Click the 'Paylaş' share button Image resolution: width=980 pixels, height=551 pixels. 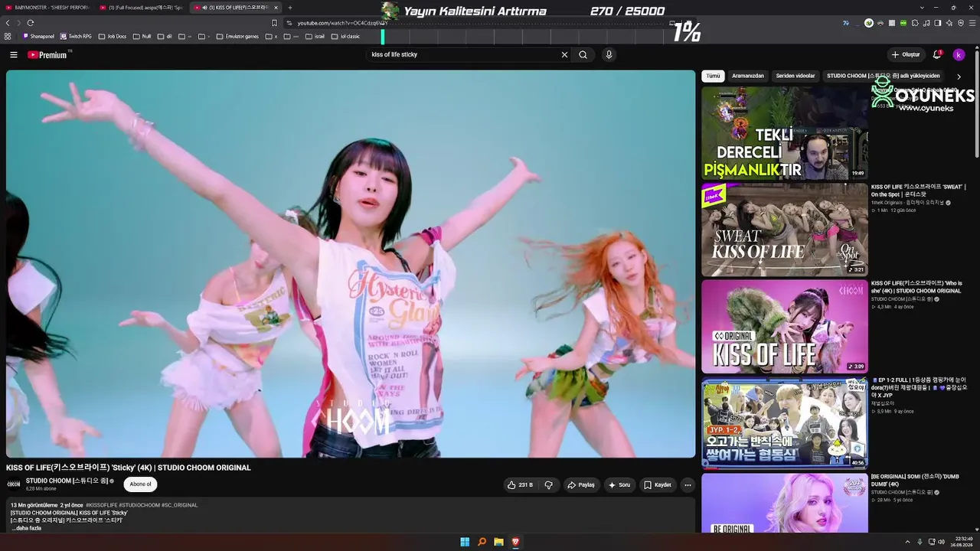[x=582, y=485]
